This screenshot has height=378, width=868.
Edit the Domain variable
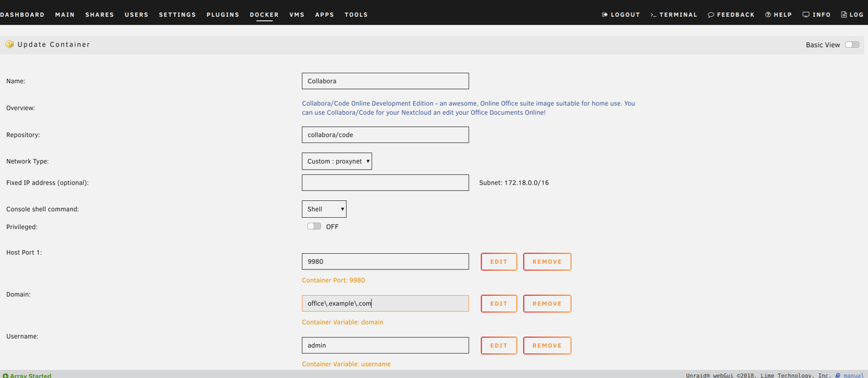coord(499,303)
